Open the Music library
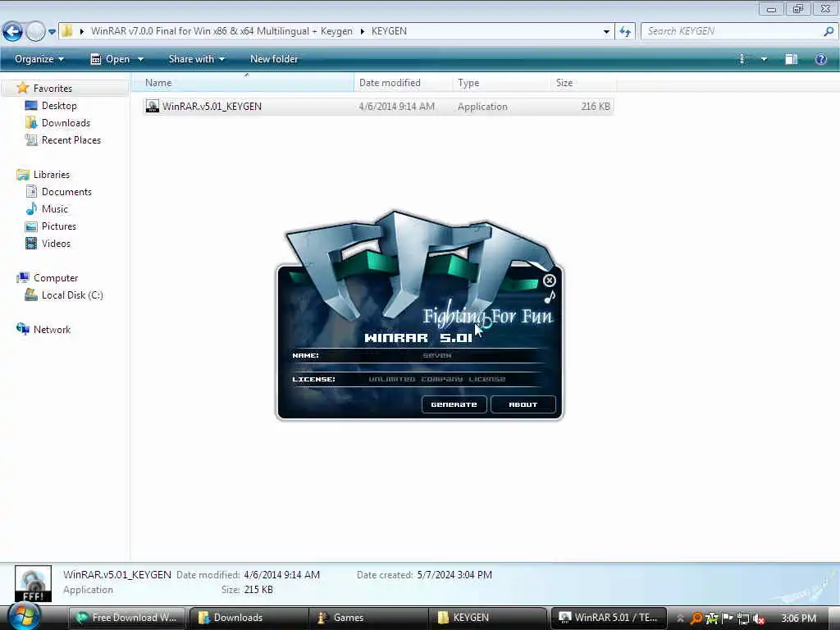This screenshot has width=840, height=630. coord(55,209)
